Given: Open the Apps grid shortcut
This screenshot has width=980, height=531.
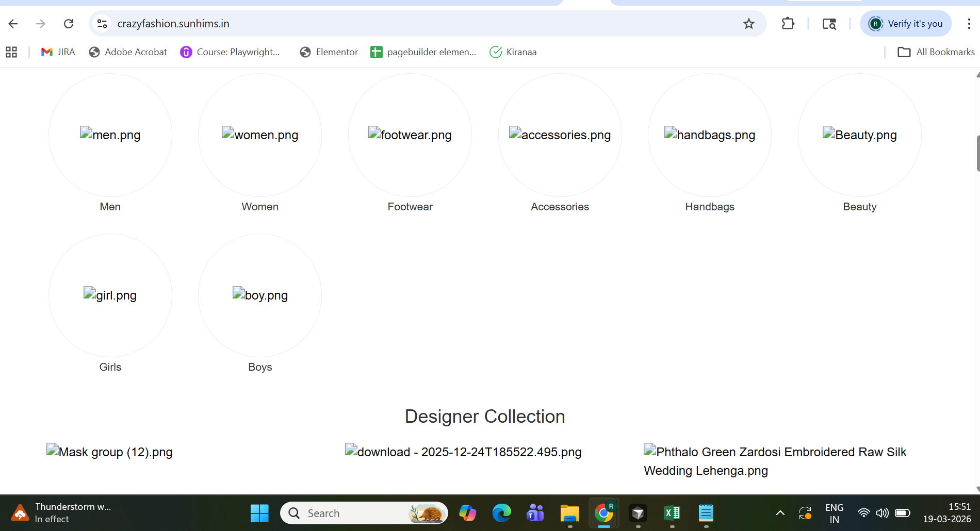Looking at the screenshot, I should pyautogui.click(x=11, y=52).
